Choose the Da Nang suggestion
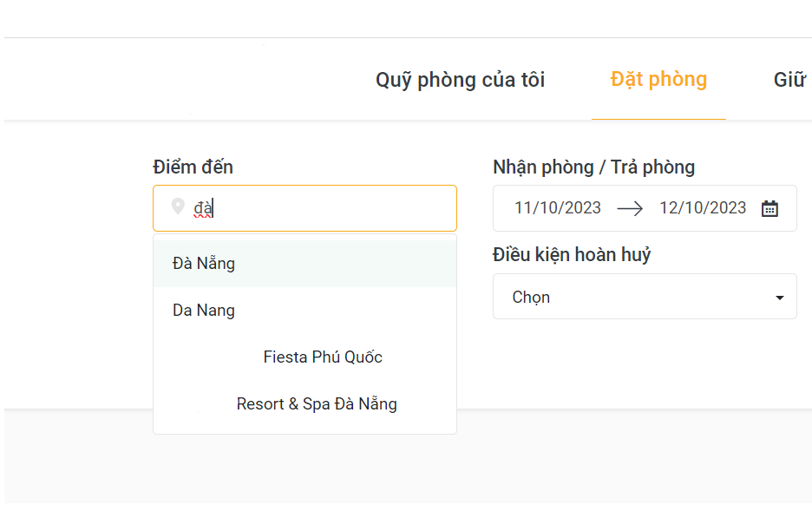Image resolution: width=812 pixels, height=511 pixels. pos(204,310)
